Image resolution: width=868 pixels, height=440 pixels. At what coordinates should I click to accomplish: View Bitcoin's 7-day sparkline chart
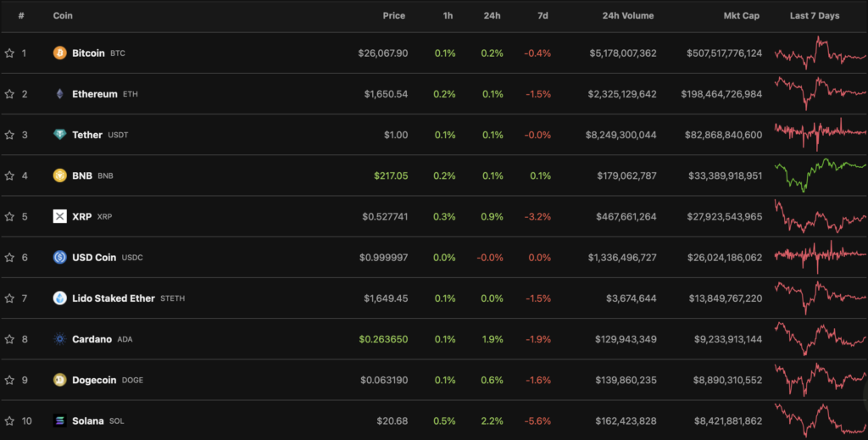coord(821,53)
